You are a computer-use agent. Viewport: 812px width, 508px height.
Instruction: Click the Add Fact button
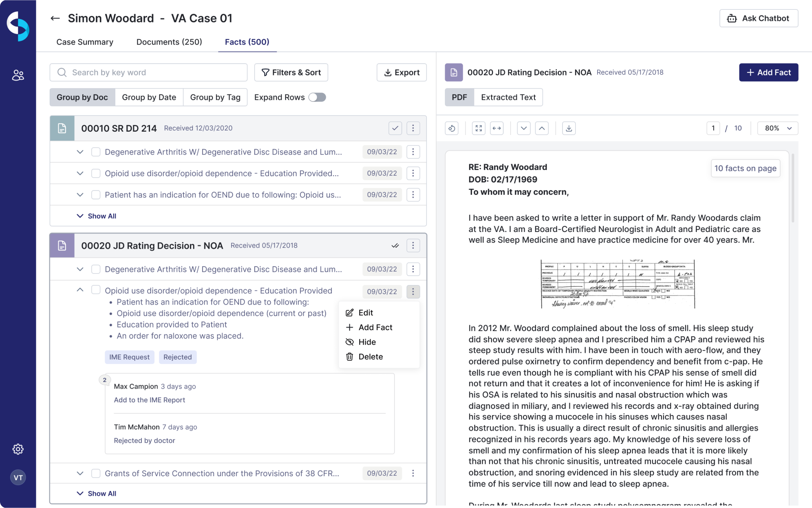coord(768,72)
